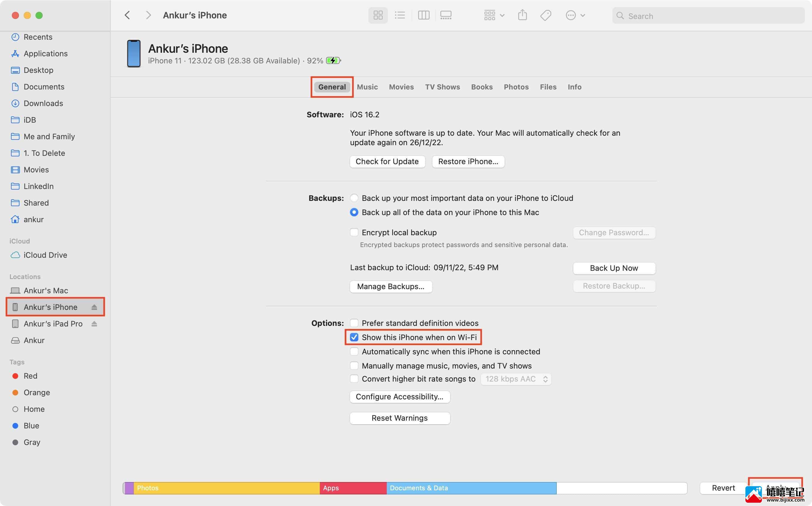812x506 pixels.
Task: Click Configure Accessibility...
Action: (400, 397)
